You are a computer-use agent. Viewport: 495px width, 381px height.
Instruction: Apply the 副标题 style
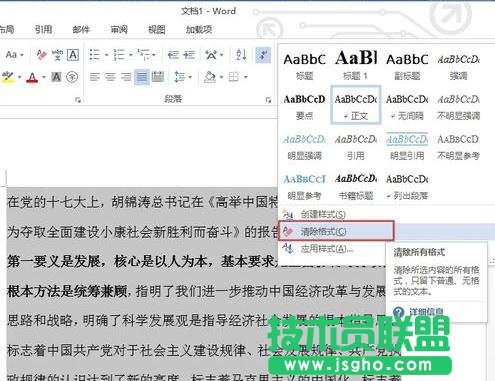(x=407, y=65)
